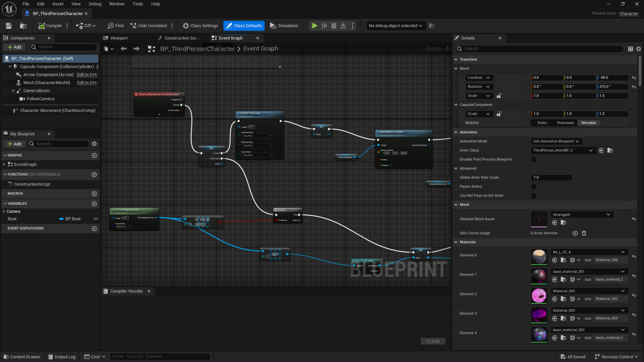The width and height of the screenshot is (644, 362).
Task: Enable Pause Anims checkbox
Action: coord(534,187)
